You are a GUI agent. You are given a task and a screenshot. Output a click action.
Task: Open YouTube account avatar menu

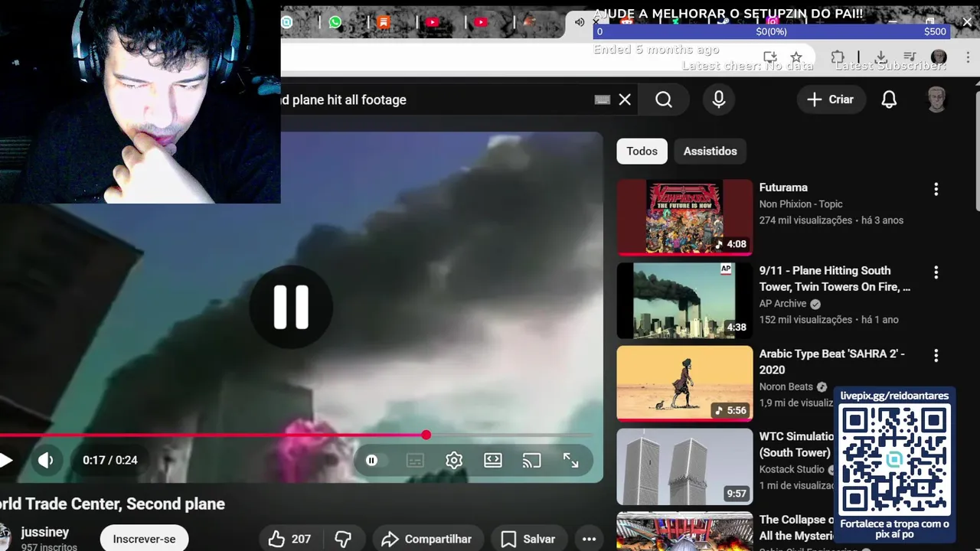pyautogui.click(x=936, y=99)
